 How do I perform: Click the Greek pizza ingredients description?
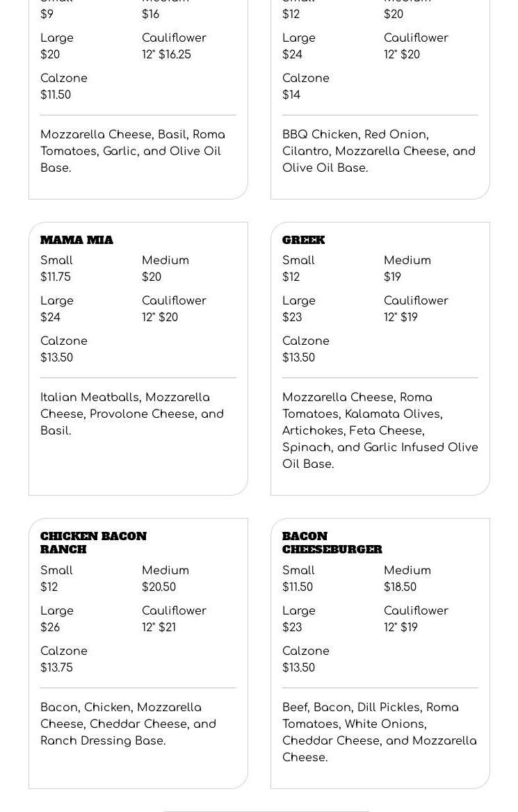click(380, 431)
